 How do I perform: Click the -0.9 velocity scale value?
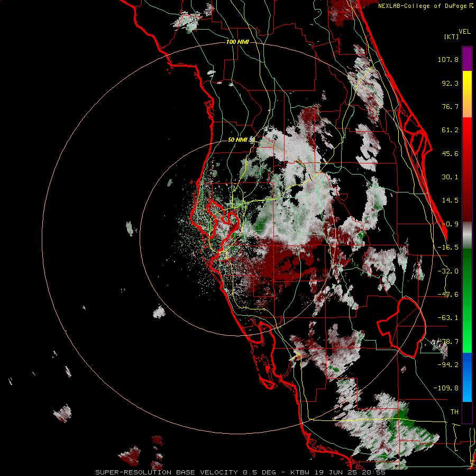pos(450,224)
